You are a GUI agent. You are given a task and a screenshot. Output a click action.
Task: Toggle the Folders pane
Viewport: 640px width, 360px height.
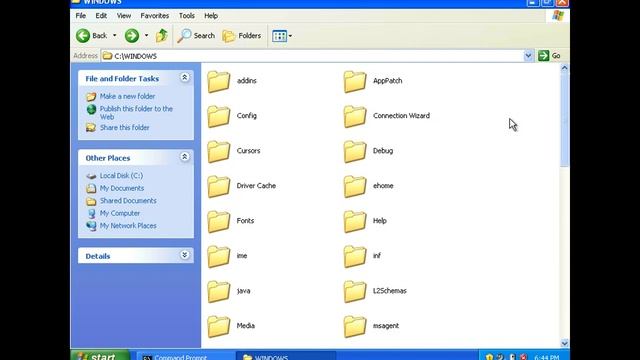tap(242, 36)
